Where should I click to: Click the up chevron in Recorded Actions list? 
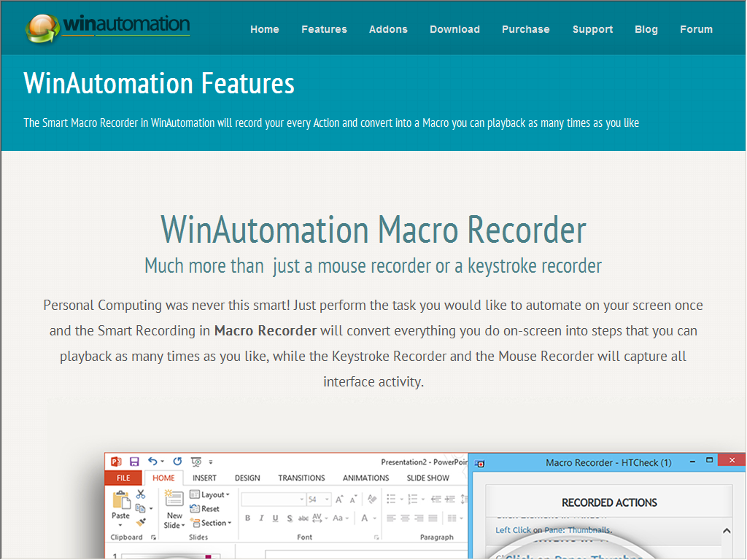(x=727, y=531)
